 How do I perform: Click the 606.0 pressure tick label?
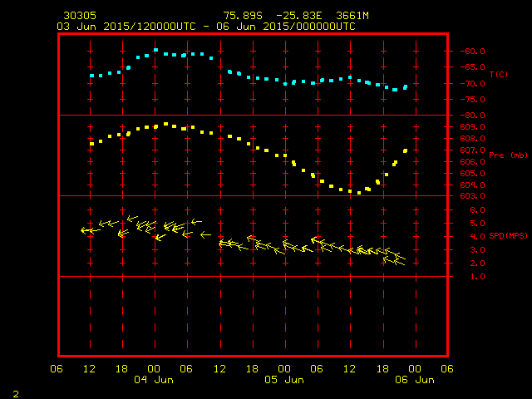point(473,162)
